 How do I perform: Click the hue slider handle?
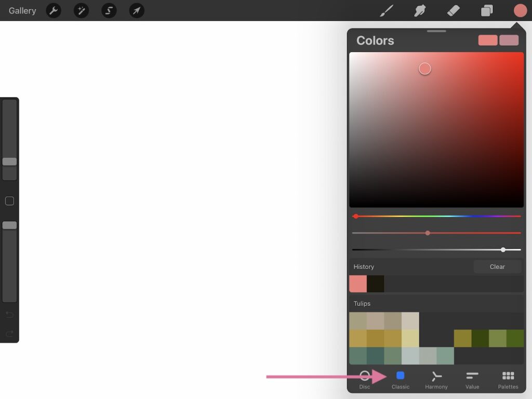click(x=355, y=216)
